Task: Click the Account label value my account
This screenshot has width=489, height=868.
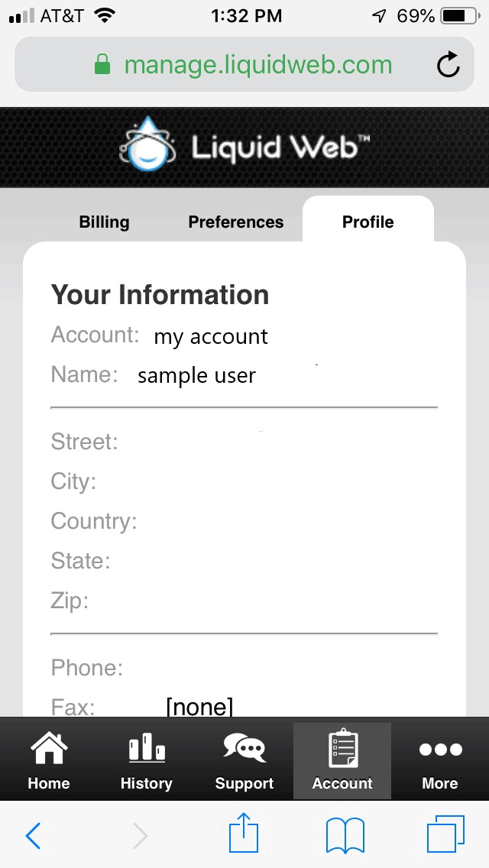Action: pyautogui.click(x=210, y=335)
